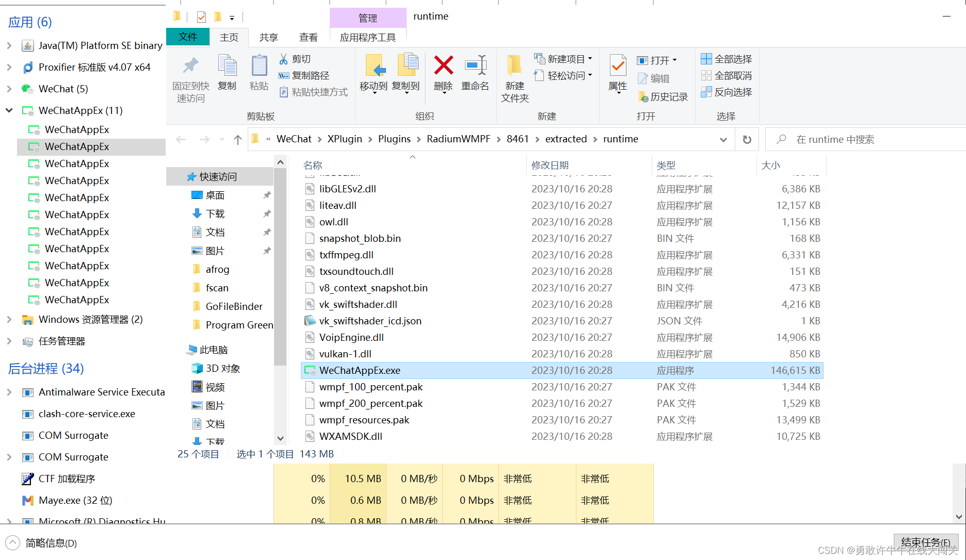The image size is (966, 560).
Task: Click Paste shortcut (粘贴快捷方式)
Action: (x=313, y=92)
